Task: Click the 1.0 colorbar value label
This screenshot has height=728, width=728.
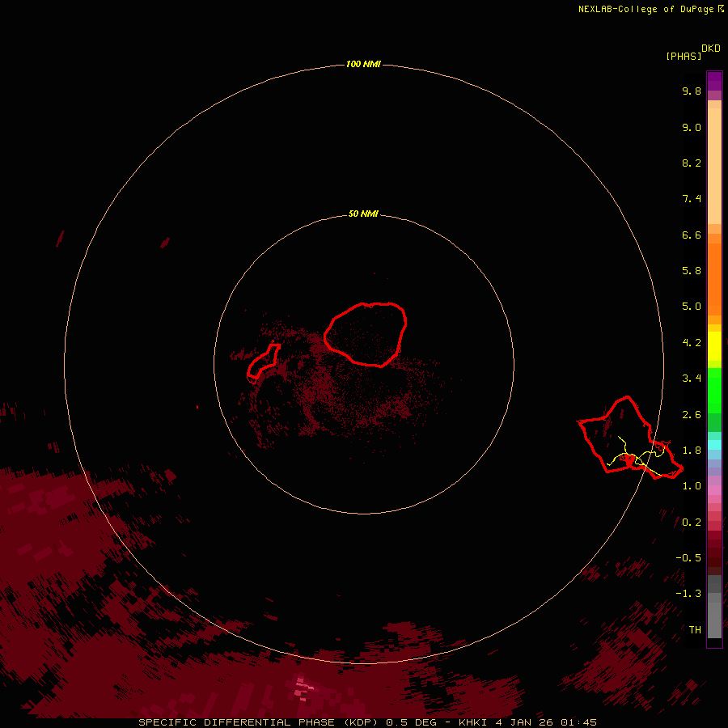Action: pyautogui.click(x=692, y=486)
